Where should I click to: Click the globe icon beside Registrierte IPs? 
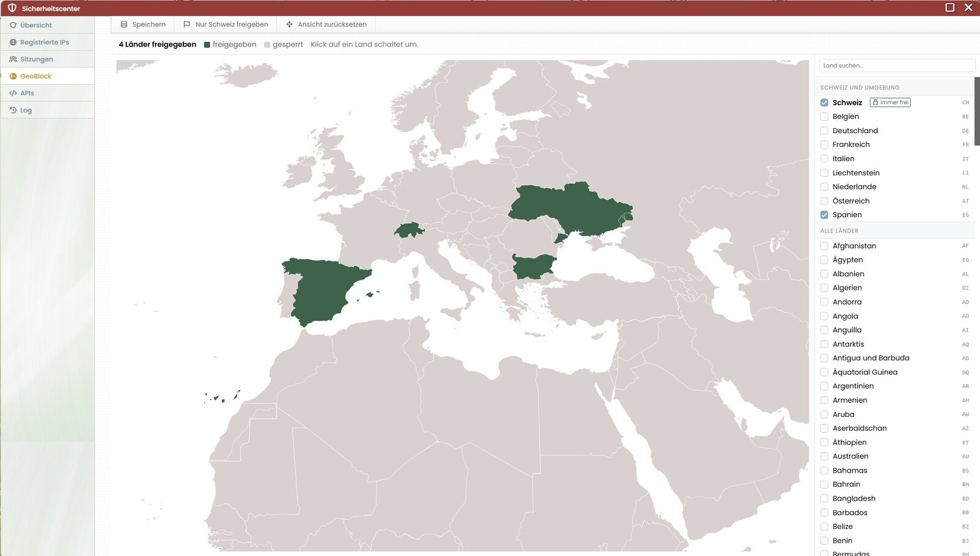(13, 42)
